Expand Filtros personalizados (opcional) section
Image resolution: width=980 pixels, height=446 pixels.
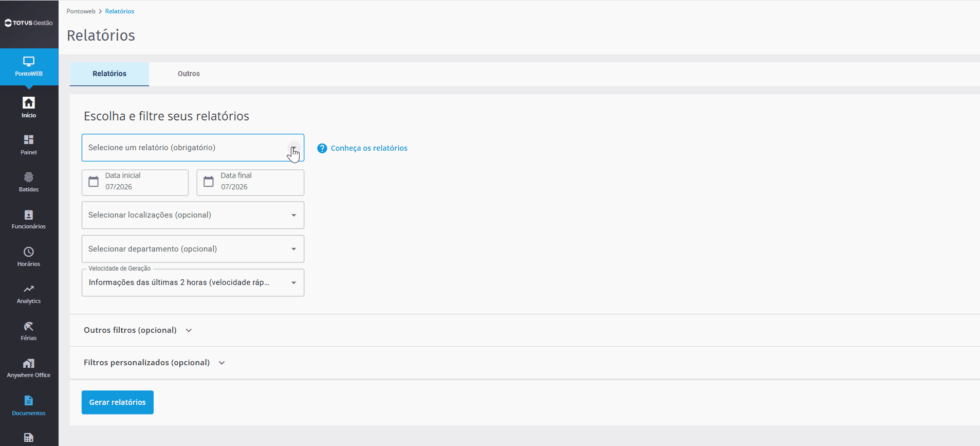click(154, 363)
